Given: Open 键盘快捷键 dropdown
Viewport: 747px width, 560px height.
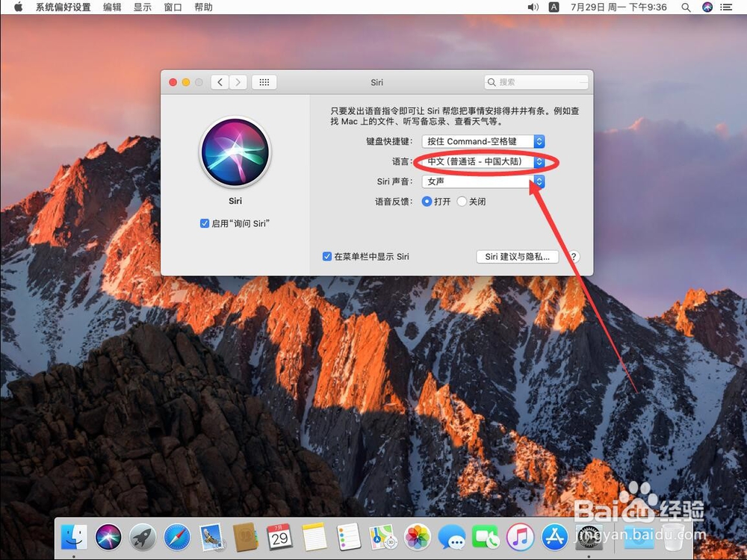Looking at the screenshot, I should tap(483, 141).
